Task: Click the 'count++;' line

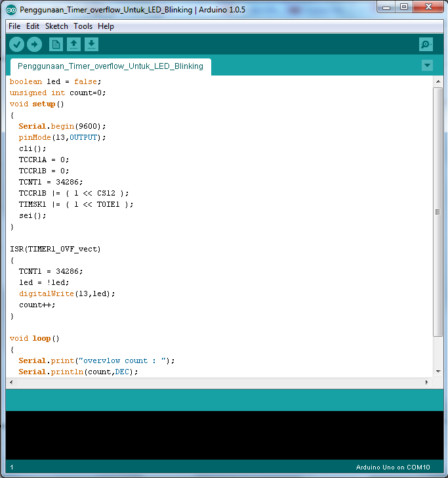Action: point(37,305)
